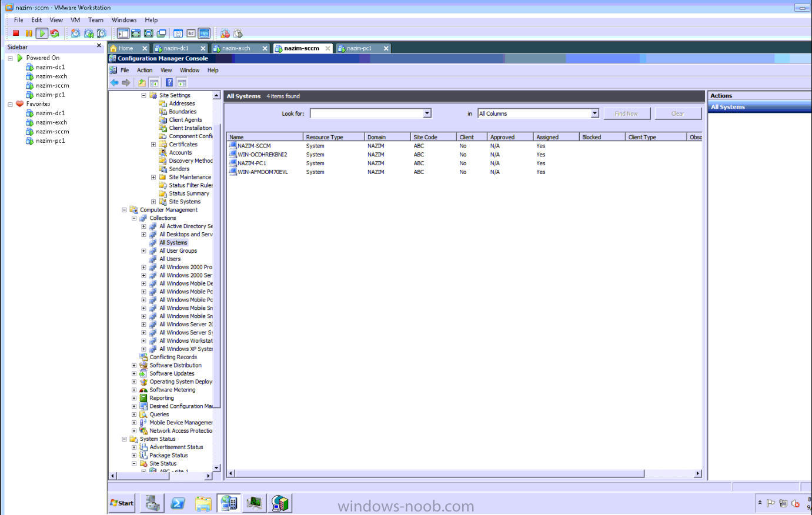Click the show/hide console tree icon
This screenshot has width=812, height=515.
(153, 82)
